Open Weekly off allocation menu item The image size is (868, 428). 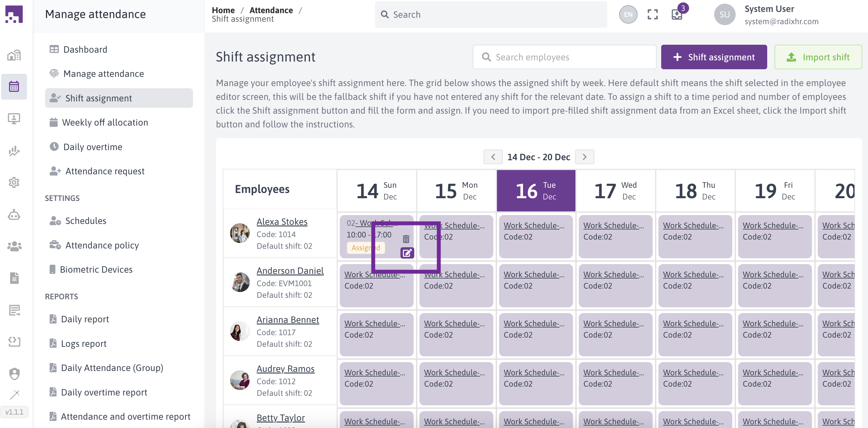[105, 122]
